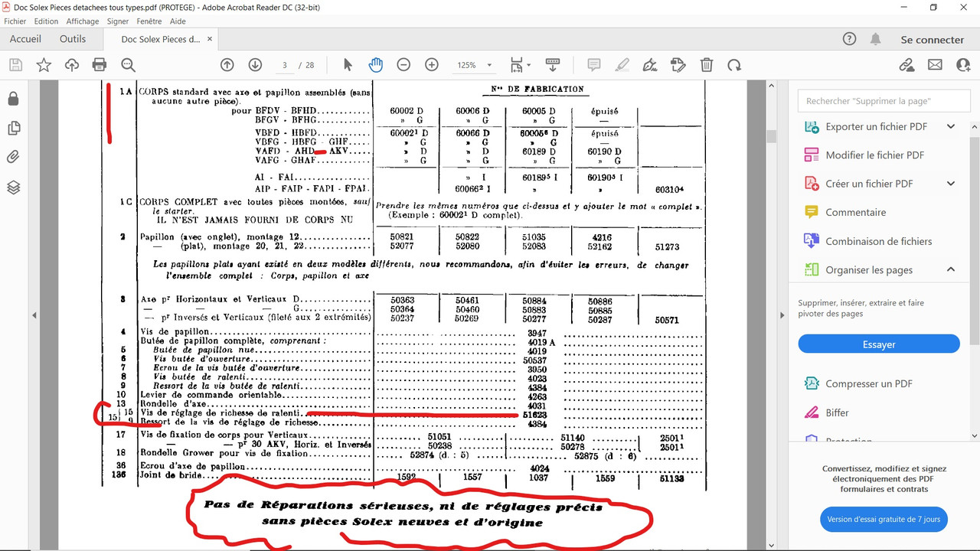Screen dimensions: 980x551
Task: Add a sticky note comment
Action: [593, 65]
